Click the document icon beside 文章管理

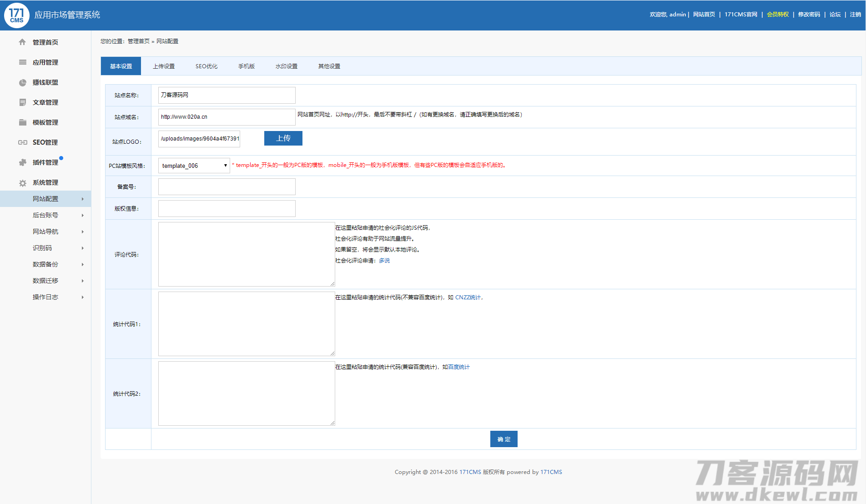coord(22,102)
